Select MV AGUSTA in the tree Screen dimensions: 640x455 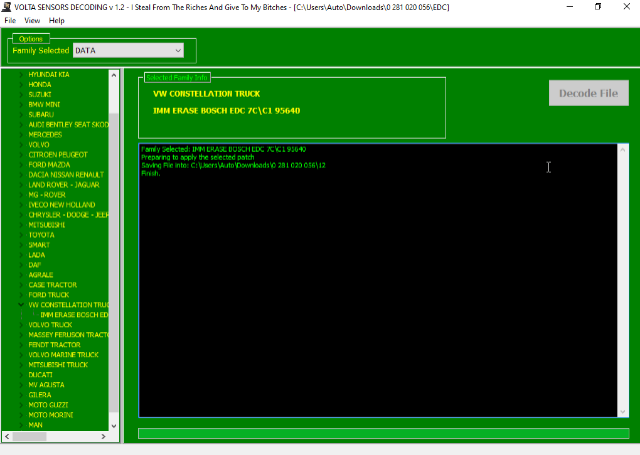[46, 385]
